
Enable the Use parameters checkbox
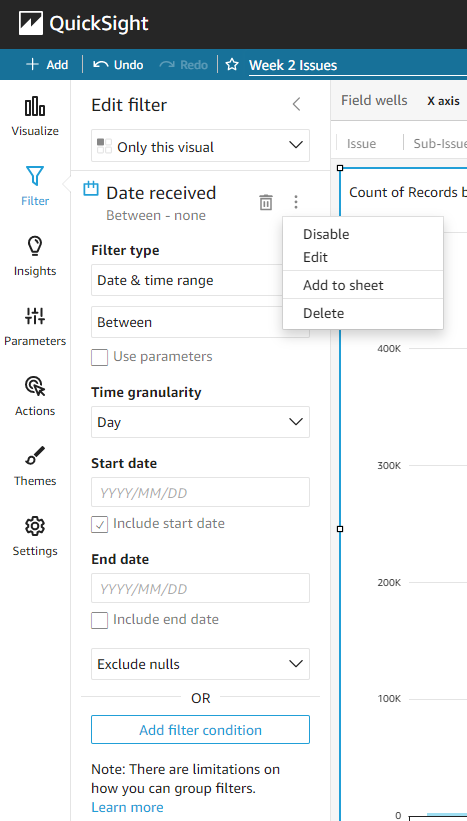(x=99, y=357)
